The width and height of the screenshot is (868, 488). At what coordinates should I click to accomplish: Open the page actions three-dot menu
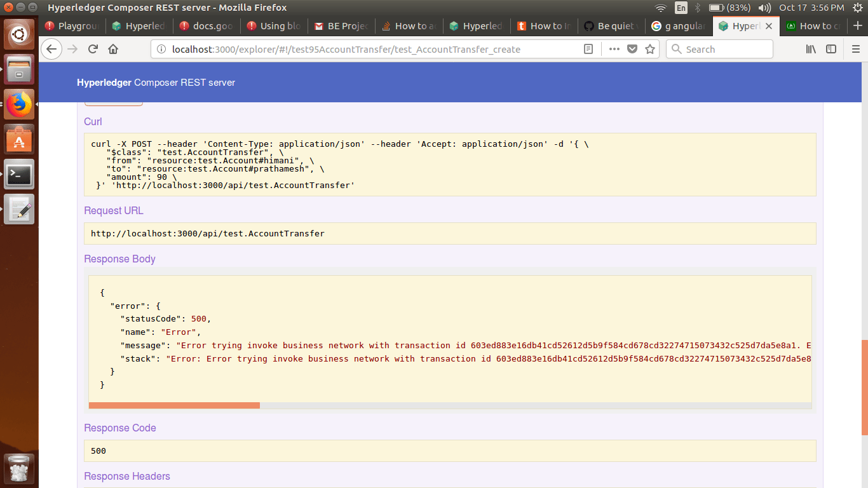(x=614, y=49)
